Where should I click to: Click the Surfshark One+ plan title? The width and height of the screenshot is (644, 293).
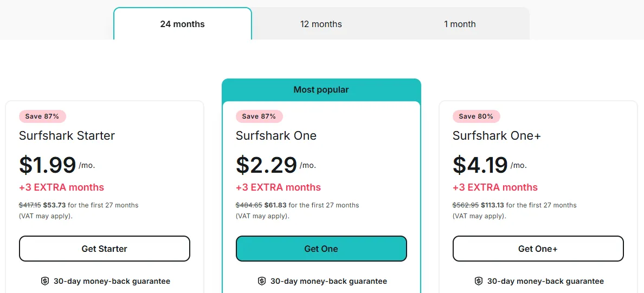497,135
